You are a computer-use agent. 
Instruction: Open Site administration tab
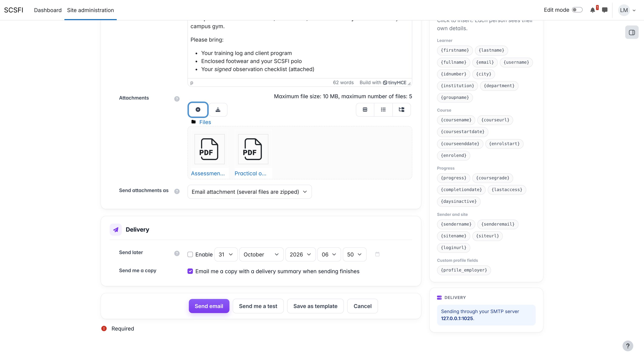tap(90, 10)
